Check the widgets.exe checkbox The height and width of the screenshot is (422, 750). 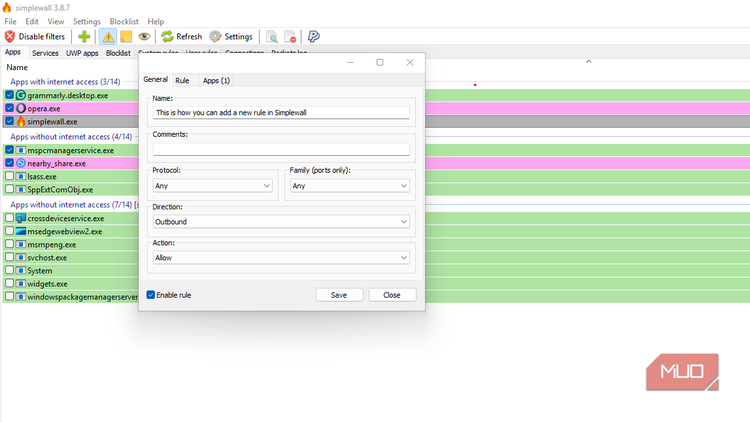(x=10, y=283)
